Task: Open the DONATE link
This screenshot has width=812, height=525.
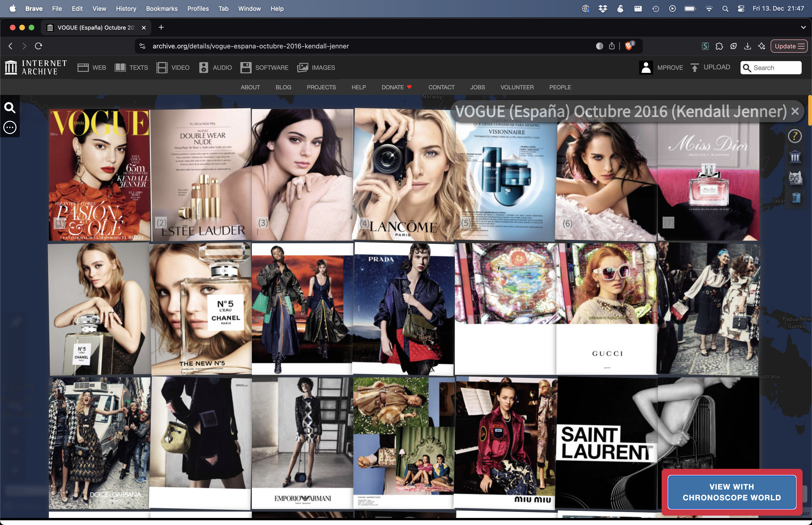Action: [396, 87]
